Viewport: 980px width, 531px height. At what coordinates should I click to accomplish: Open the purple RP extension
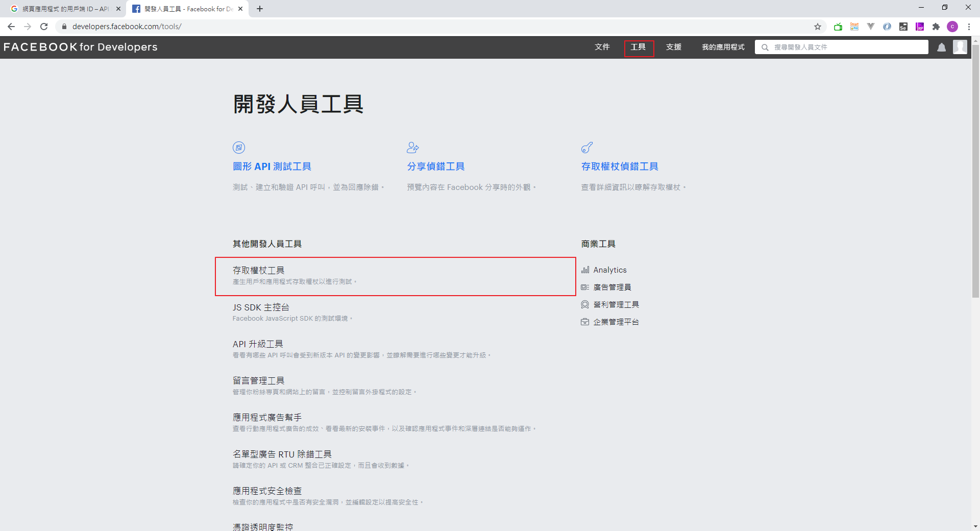[x=920, y=27]
